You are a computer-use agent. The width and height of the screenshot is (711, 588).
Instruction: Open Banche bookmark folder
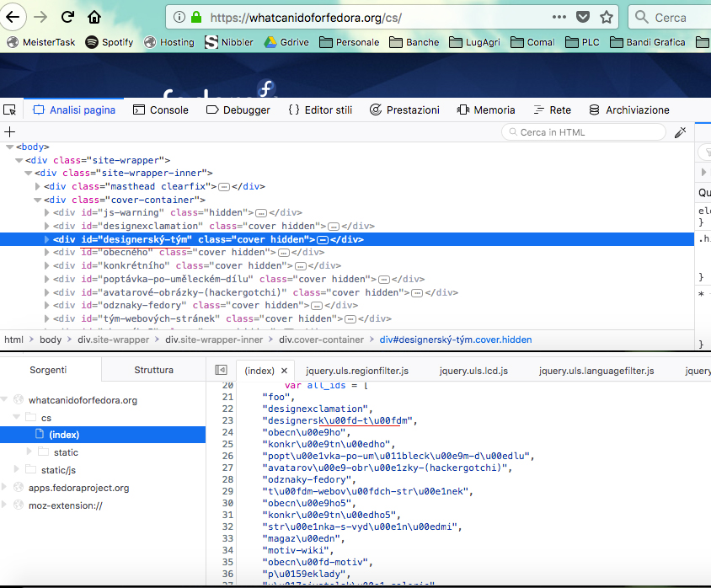[x=414, y=42]
